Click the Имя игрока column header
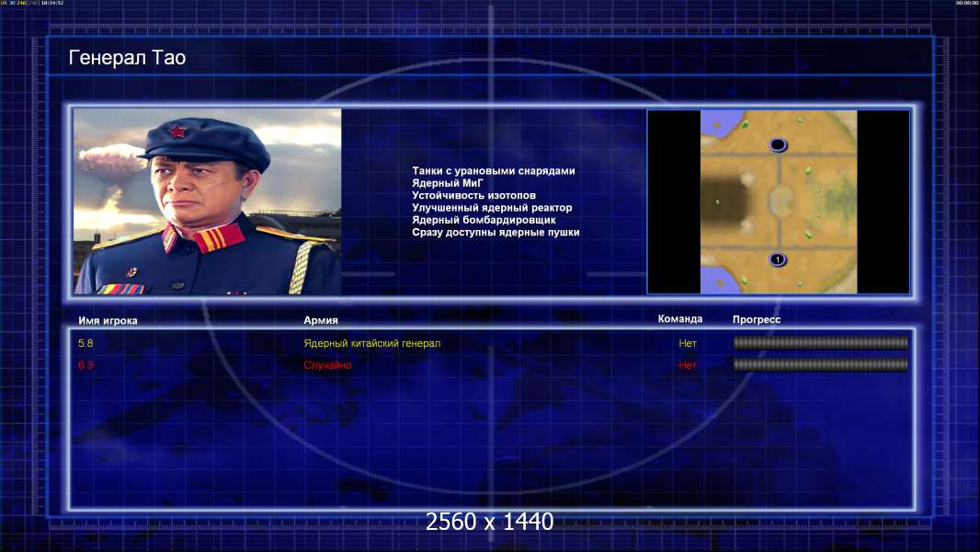 click(x=108, y=321)
